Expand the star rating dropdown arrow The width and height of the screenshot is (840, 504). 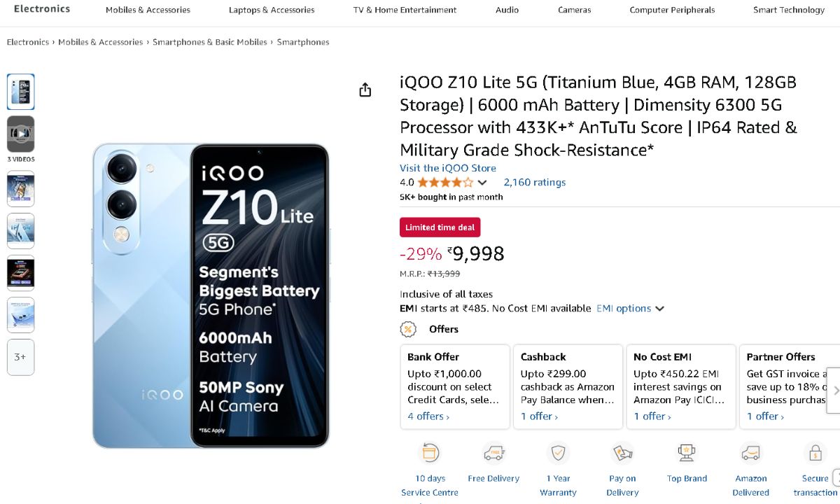coord(482,183)
